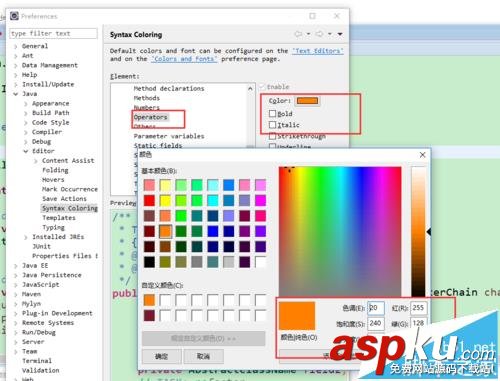The image size is (500, 381).
Task: Click the back navigation arrow in Preferences
Action: click(x=298, y=34)
